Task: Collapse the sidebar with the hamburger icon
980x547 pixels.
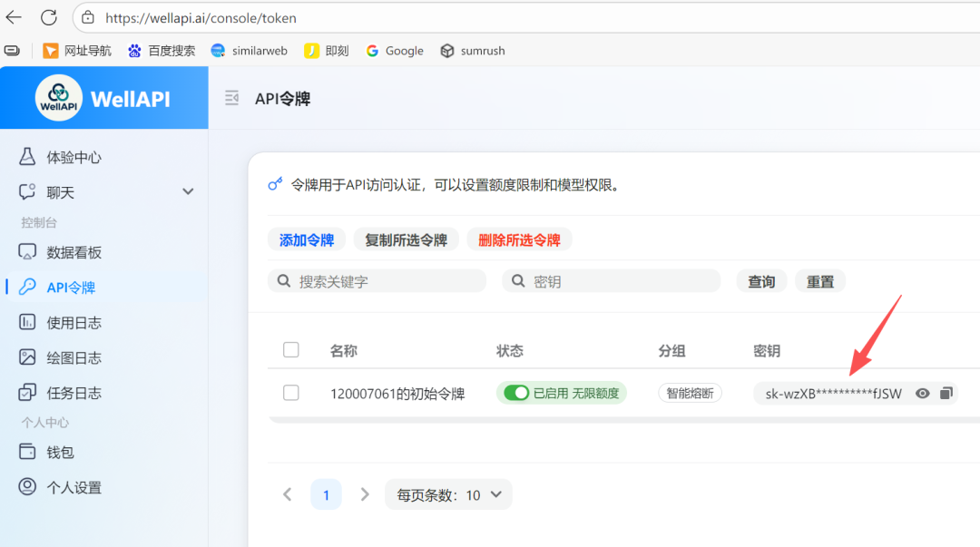Action: (232, 98)
